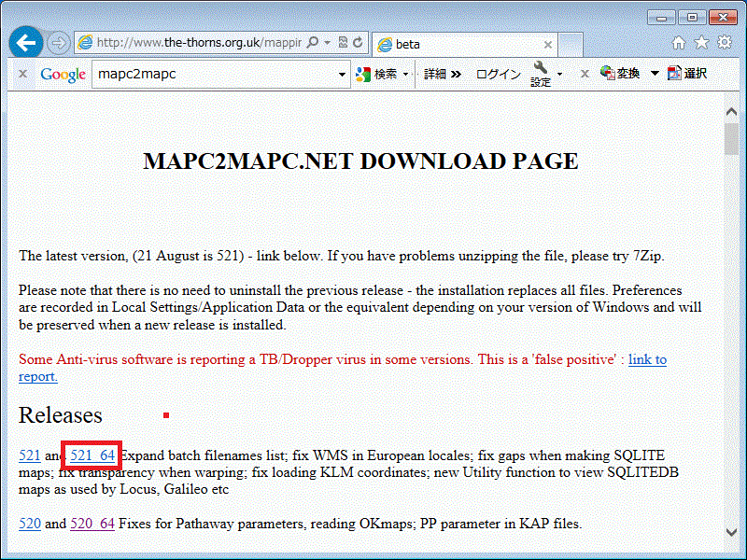This screenshot has width=747, height=560.
Task: Close the Google toolbar with its X
Action: tap(22, 74)
